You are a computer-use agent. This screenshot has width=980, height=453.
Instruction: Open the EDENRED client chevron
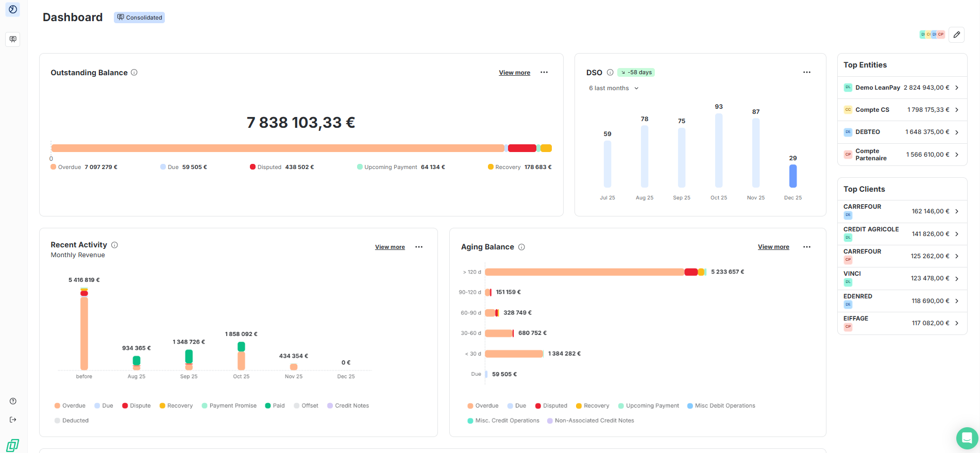[x=957, y=301]
